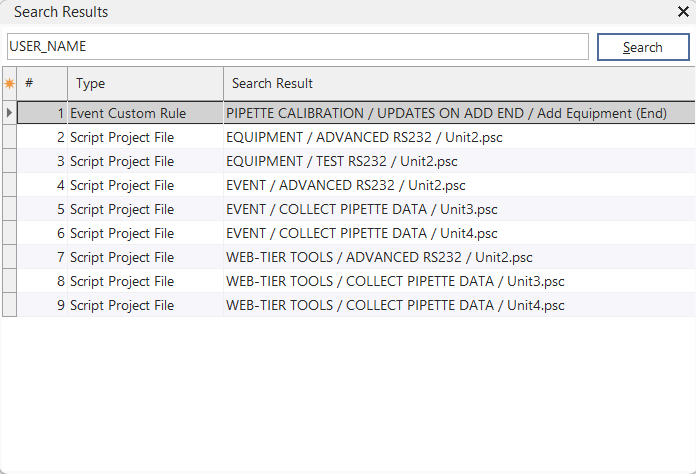Select the Event Custom Rule result row

(446, 113)
